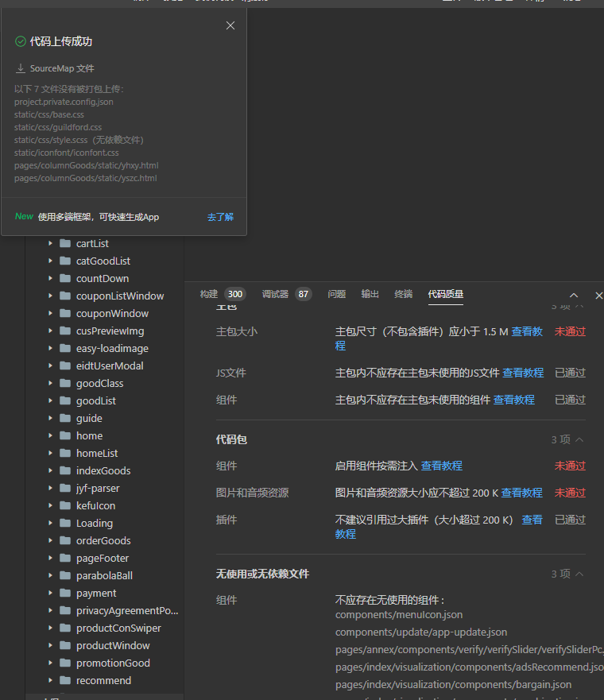Click the guide folder icon

point(65,418)
